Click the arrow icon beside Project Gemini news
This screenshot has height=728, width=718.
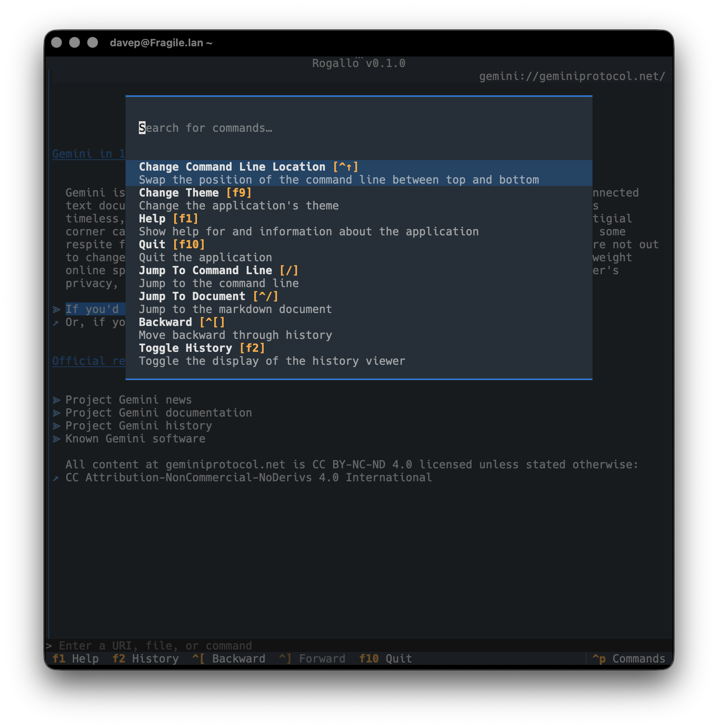tap(56, 400)
